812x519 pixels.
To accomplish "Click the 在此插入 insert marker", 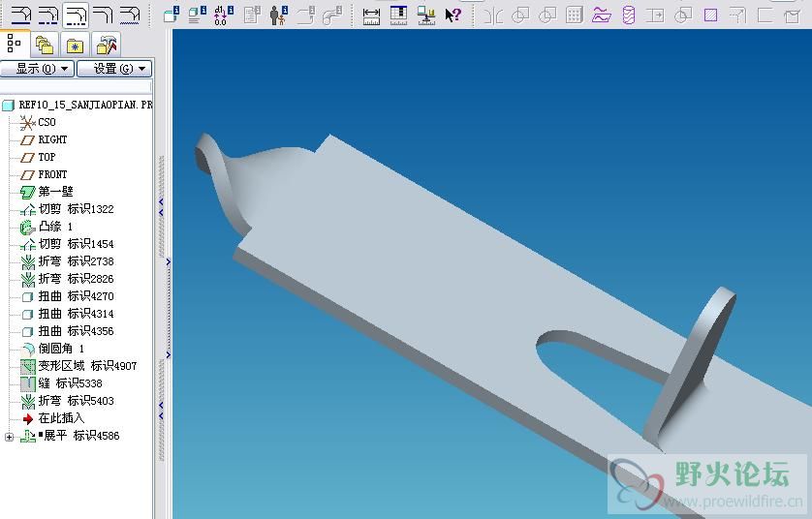I will [60, 418].
